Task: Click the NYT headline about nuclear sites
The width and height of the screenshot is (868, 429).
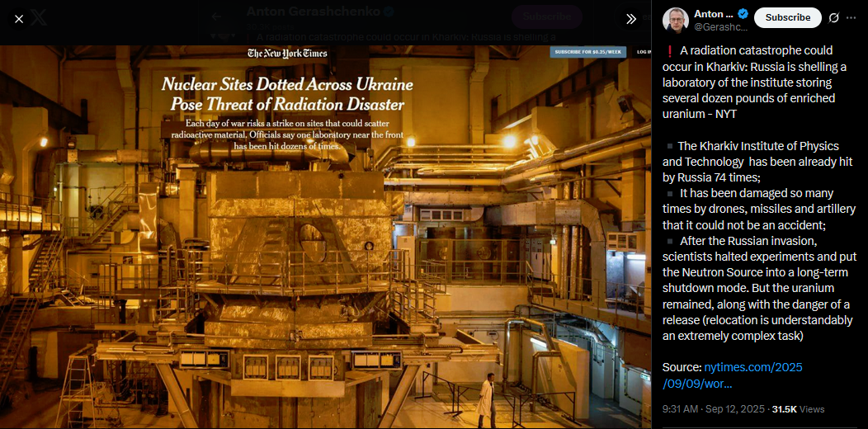Action: pyautogui.click(x=287, y=95)
